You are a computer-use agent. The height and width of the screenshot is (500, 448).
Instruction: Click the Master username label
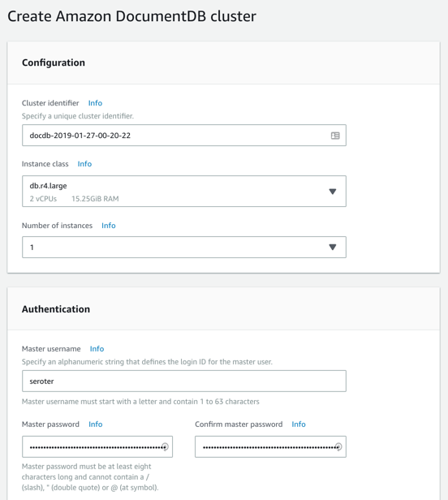[51, 349]
